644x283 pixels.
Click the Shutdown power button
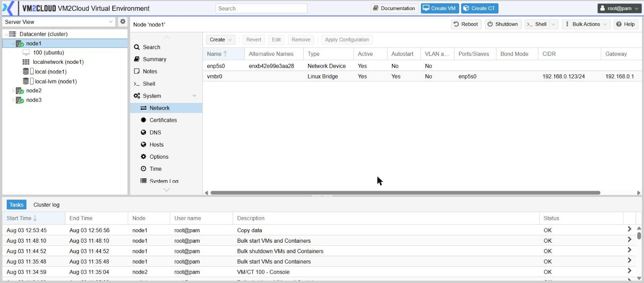click(x=503, y=24)
